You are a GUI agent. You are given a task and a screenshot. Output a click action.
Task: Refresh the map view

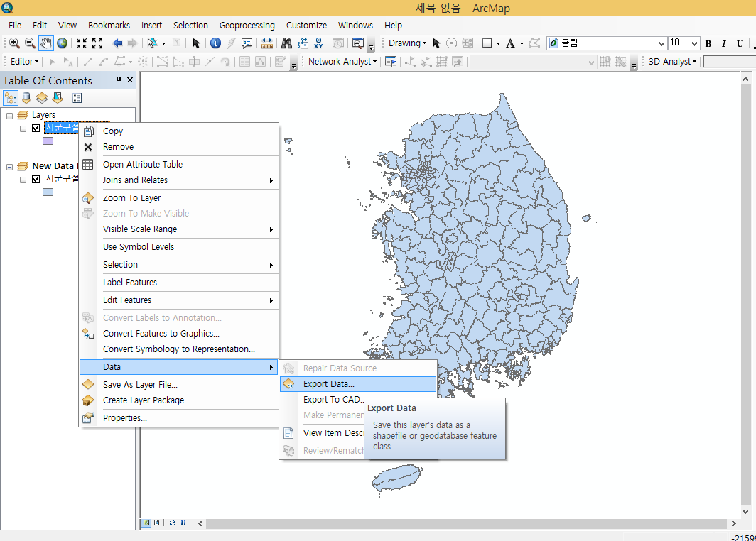[x=172, y=523]
